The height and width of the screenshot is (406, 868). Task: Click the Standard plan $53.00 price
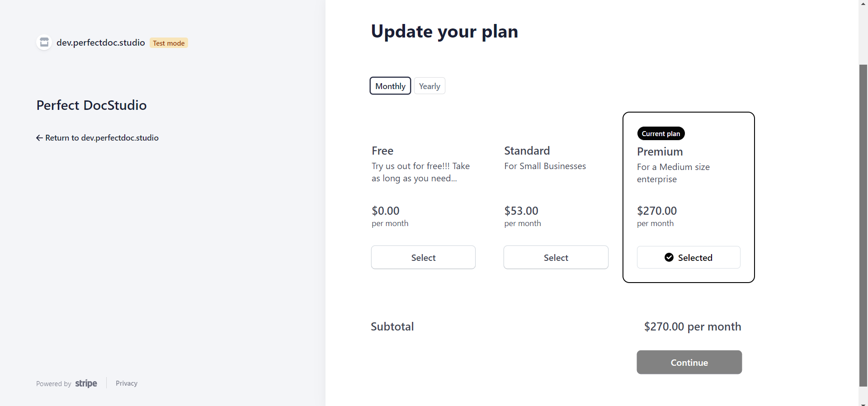tap(521, 211)
